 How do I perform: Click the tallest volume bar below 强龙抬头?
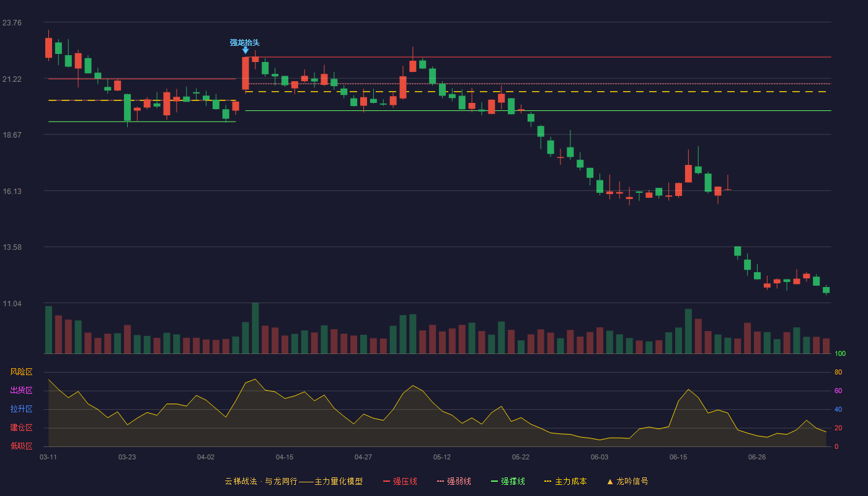tap(255, 328)
